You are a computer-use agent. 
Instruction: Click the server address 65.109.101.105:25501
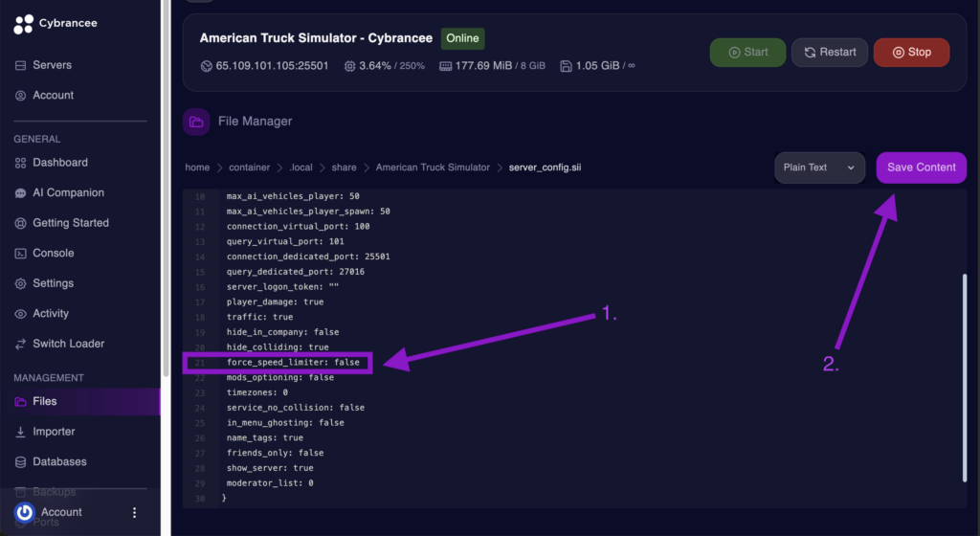(x=272, y=66)
